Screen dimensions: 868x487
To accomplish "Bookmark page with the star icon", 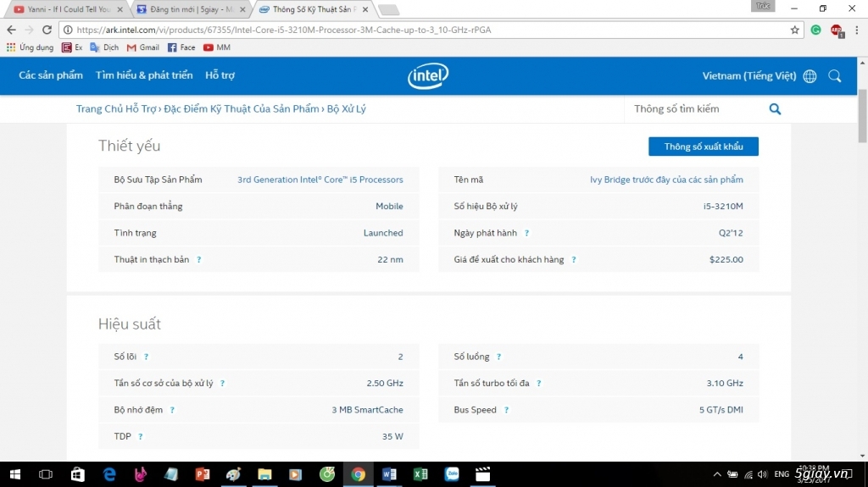I will pyautogui.click(x=795, y=30).
